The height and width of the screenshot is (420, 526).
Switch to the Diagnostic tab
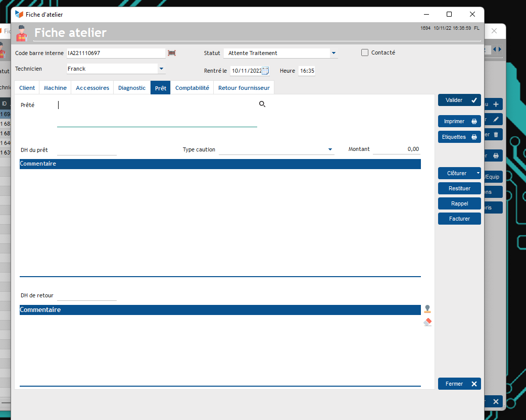(x=132, y=88)
